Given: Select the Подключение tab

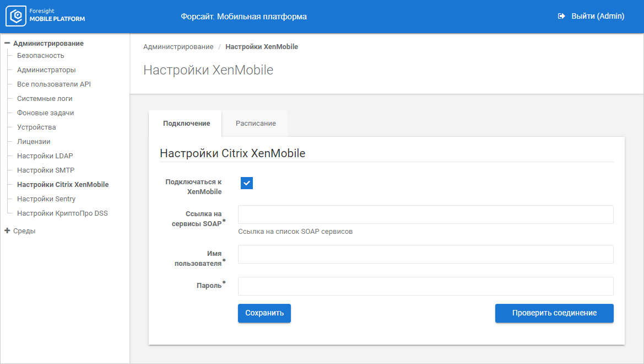Looking at the screenshot, I should pyautogui.click(x=186, y=124).
